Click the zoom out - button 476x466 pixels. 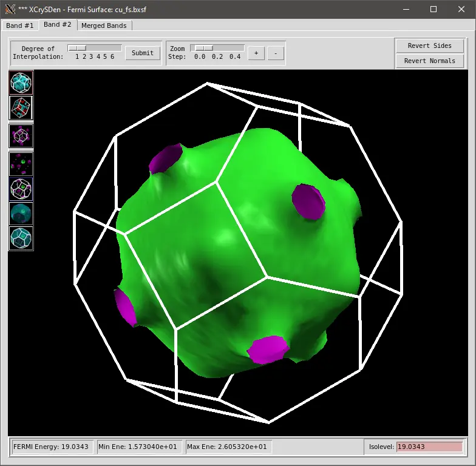[276, 53]
